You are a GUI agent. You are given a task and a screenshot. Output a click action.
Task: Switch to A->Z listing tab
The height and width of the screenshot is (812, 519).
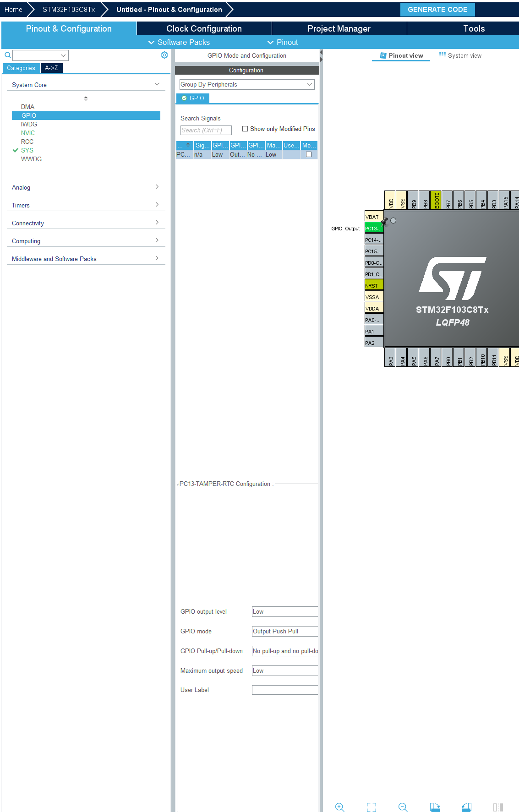[51, 68]
